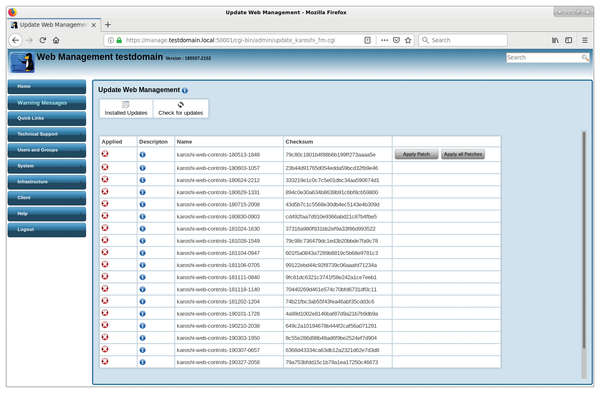The height and width of the screenshot is (393, 600).
Task: Select patch name karoshi-web-controls-180830-0903
Action: (x=218, y=217)
